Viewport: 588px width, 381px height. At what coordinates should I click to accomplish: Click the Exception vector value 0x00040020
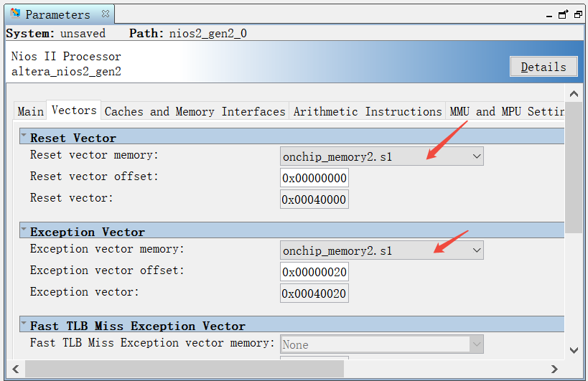(x=314, y=293)
